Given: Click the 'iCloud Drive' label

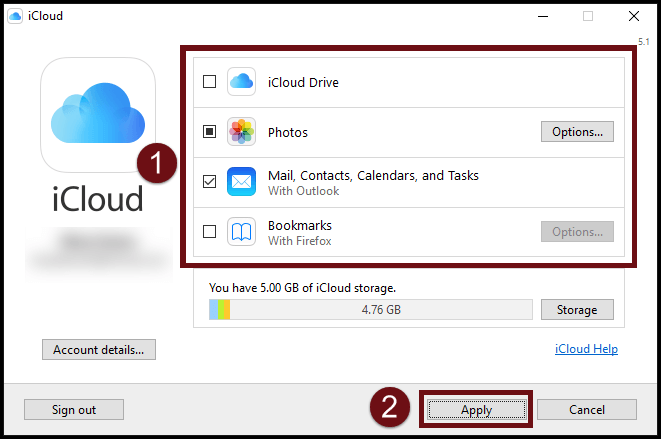Looking at the screenshot, I should point(303,82).
